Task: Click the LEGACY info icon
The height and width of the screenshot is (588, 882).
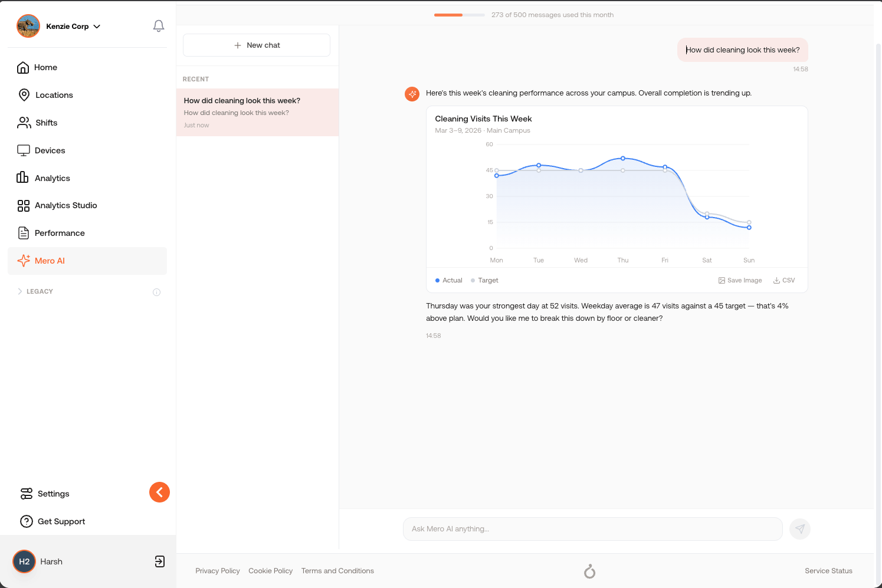Action: pyautogui.click(x=157, y=292)
